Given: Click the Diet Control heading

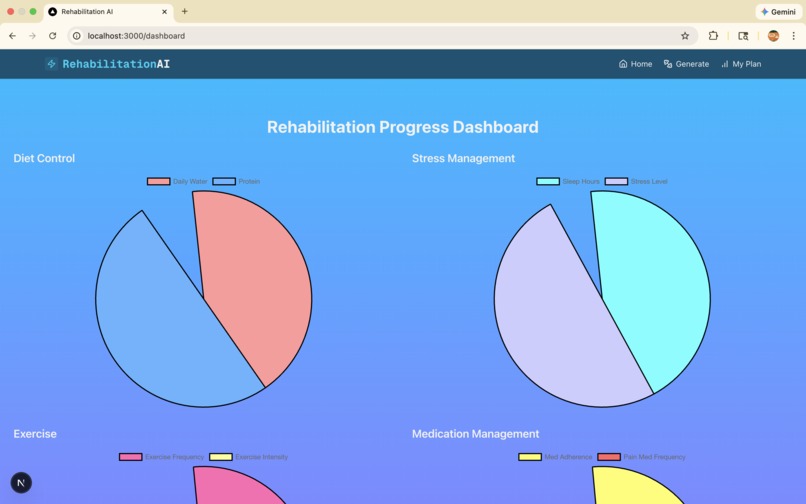Looking at the screenshot, I should click(x=44, y=158).
